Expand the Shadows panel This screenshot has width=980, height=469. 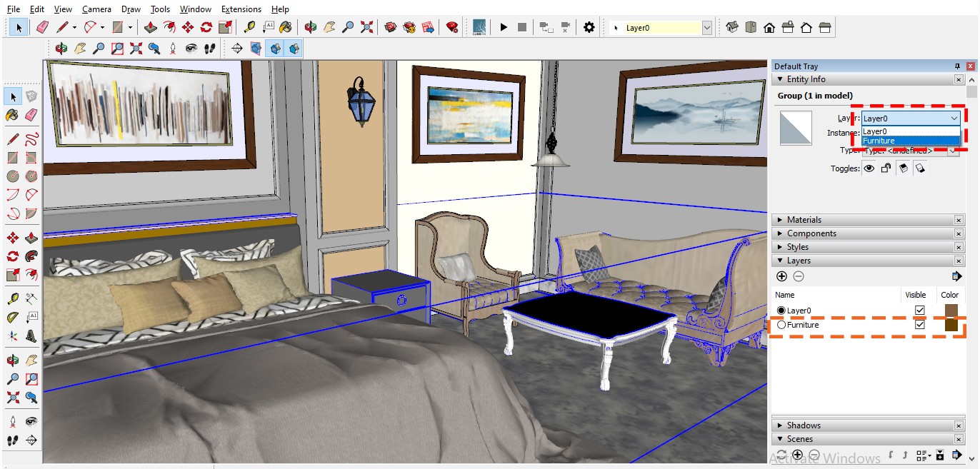tap(804, 425)
